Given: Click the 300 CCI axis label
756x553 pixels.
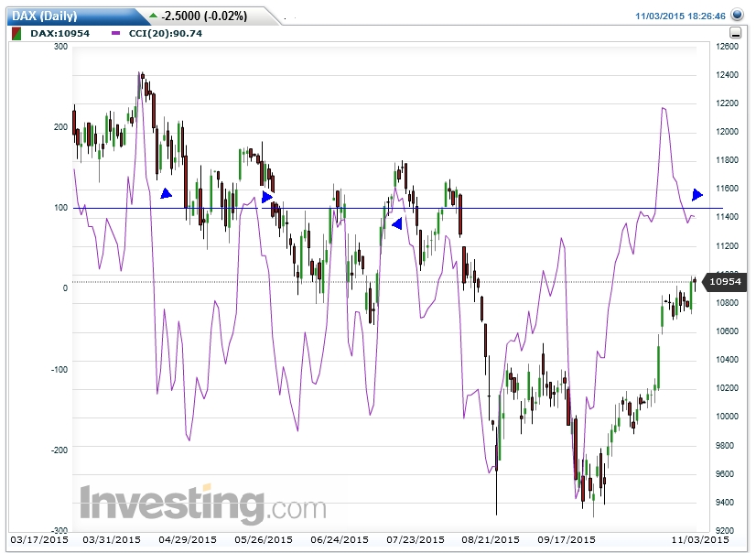Looking at the screenshot, I should 60,47.
